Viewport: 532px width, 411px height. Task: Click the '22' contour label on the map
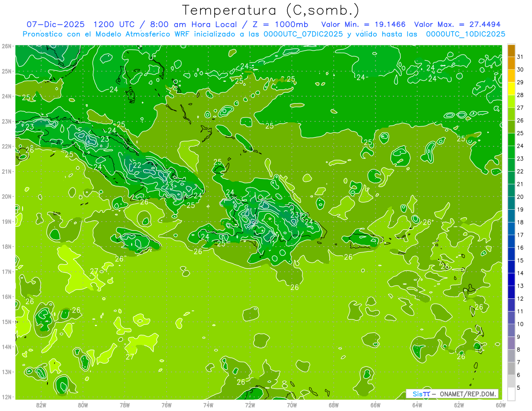coord(137,165)
